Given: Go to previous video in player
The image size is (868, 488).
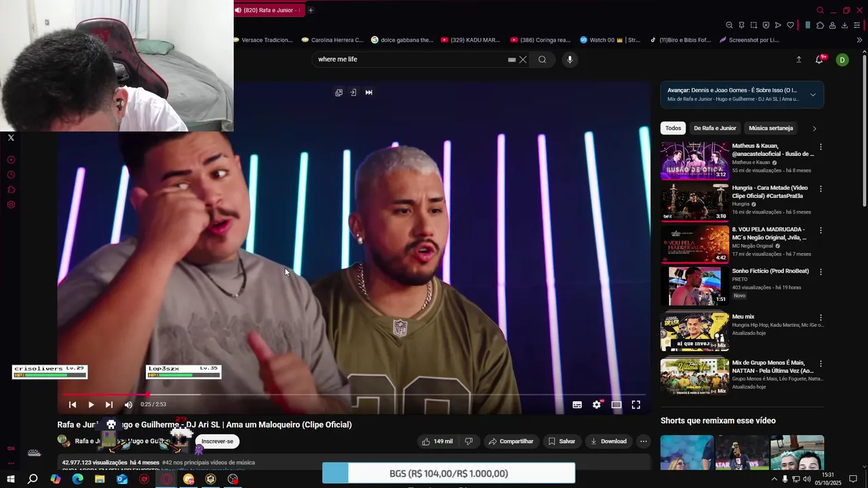Looking at the screenshot, I should [73, 405].
